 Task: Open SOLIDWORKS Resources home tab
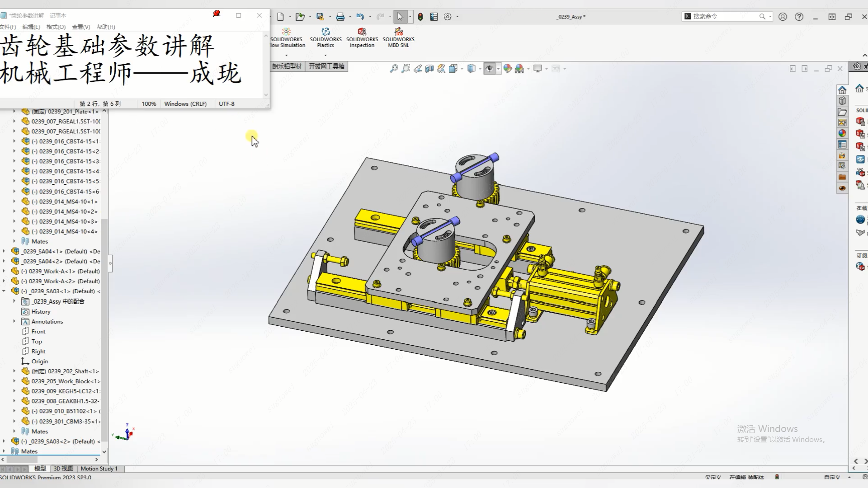[842, 90]
